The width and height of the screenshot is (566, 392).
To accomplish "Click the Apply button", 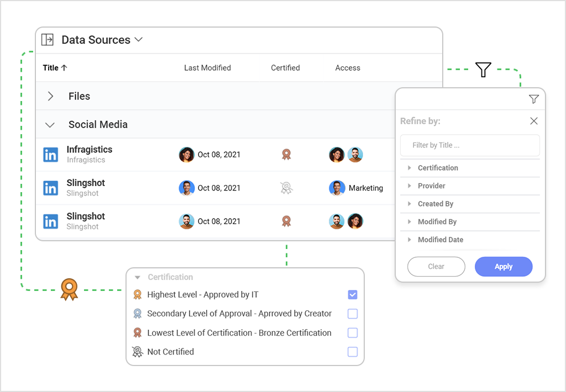I will (504, 267).
